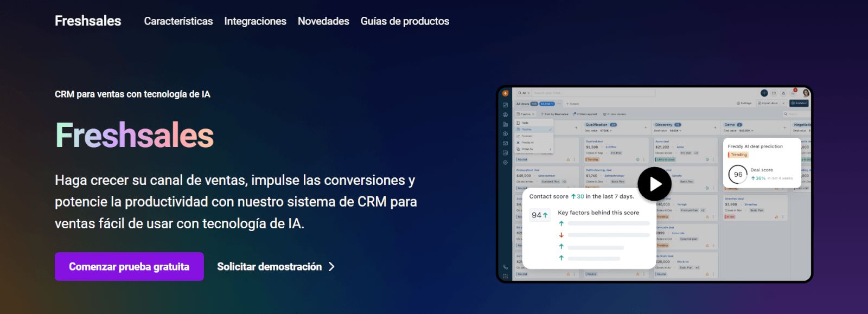Click the Import deals button
The image size is (868, 314).
coord(768,103)
